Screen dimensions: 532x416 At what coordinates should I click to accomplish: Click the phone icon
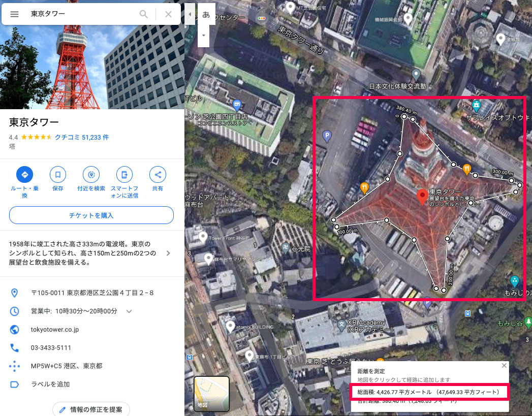coord(14,348)
